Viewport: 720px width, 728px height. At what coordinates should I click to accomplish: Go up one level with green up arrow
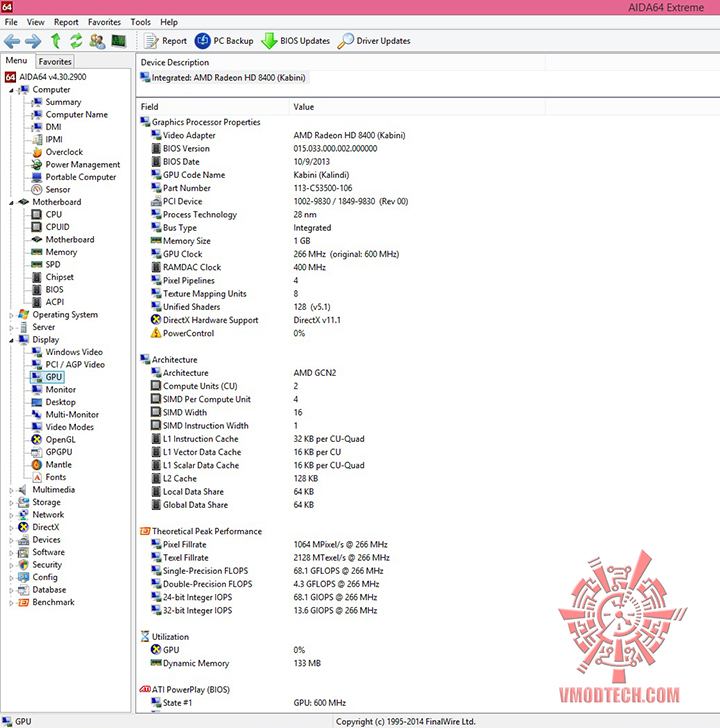(x=56, y=41)
